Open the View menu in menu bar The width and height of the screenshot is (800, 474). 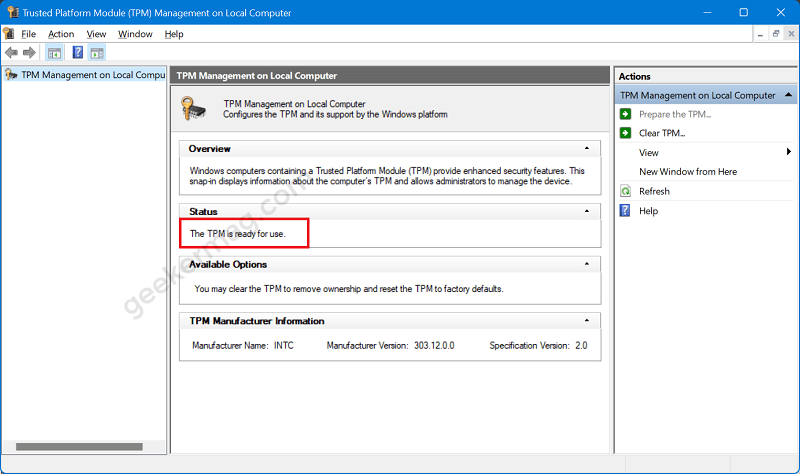96,34
